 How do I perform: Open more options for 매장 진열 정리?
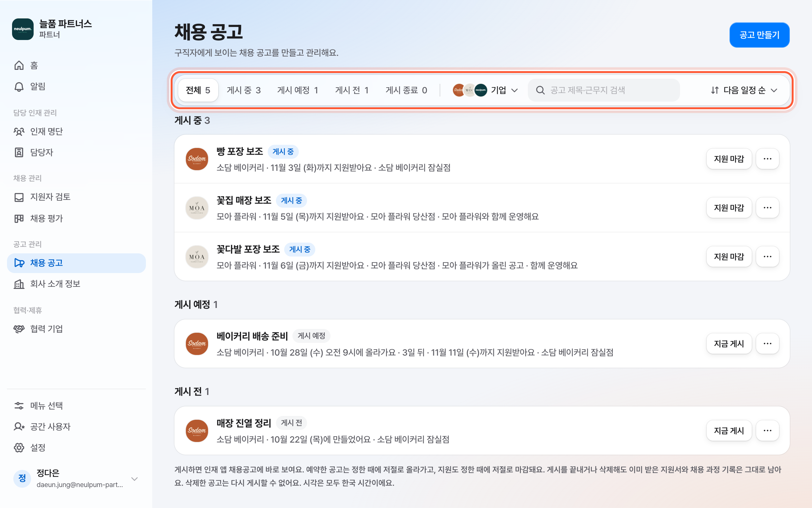click(767, 431)
